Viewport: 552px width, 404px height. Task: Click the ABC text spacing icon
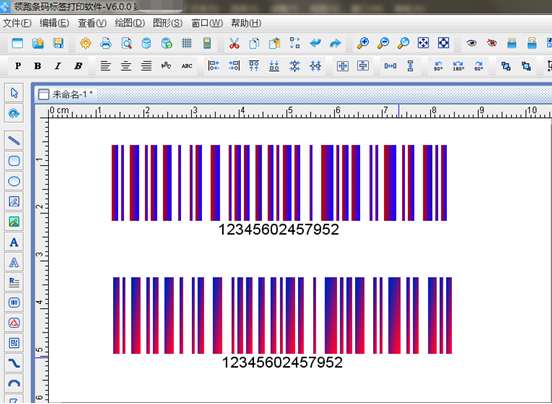pyautogui.click(x=187, y=66)
